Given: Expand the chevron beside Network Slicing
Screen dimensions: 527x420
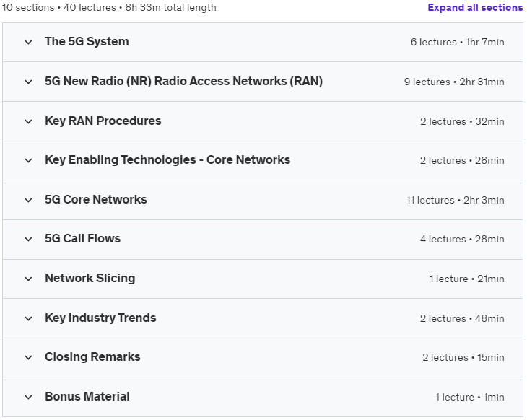Looking at the screenshot, I should pyautogui.click(x=29, y=279).
